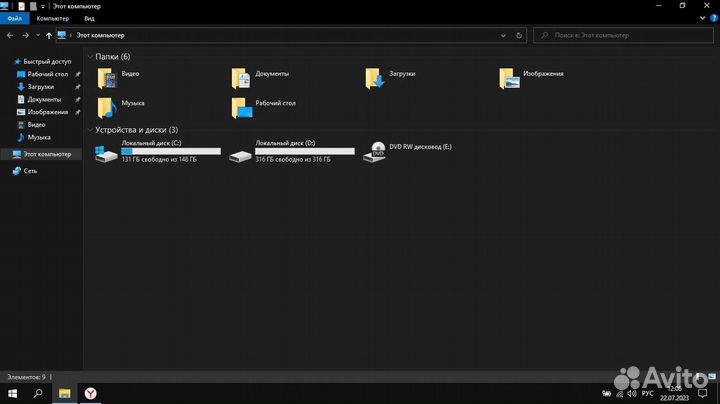Viewport: 720px width, 404px height.
Task: Collapse the Папки (6) group
Action: coord(90,57)
